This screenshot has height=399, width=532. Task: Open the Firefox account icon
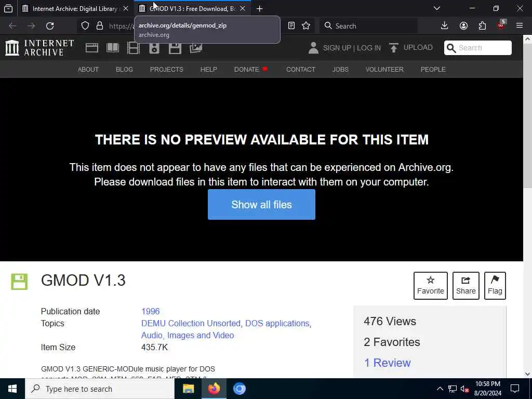(x=463, y=26)
